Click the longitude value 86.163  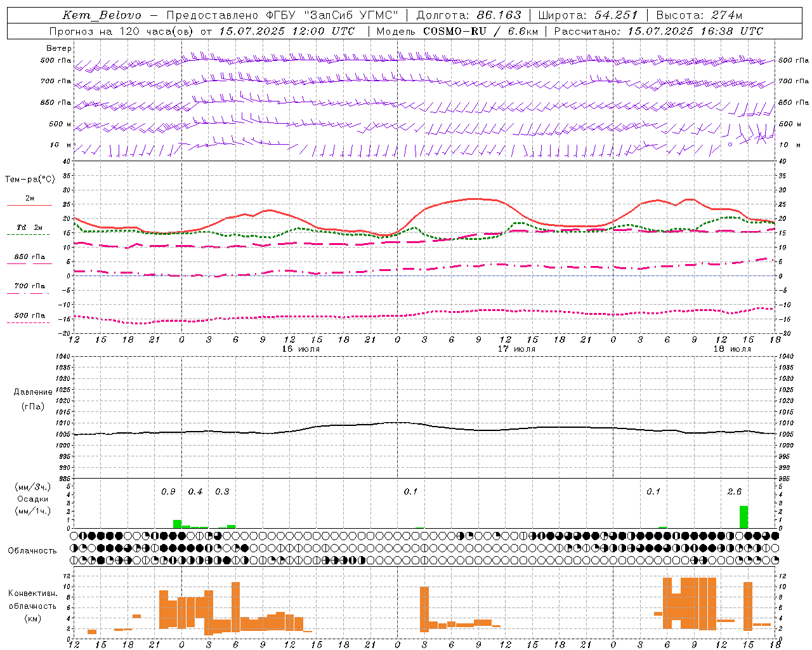(x=499, y=15)
